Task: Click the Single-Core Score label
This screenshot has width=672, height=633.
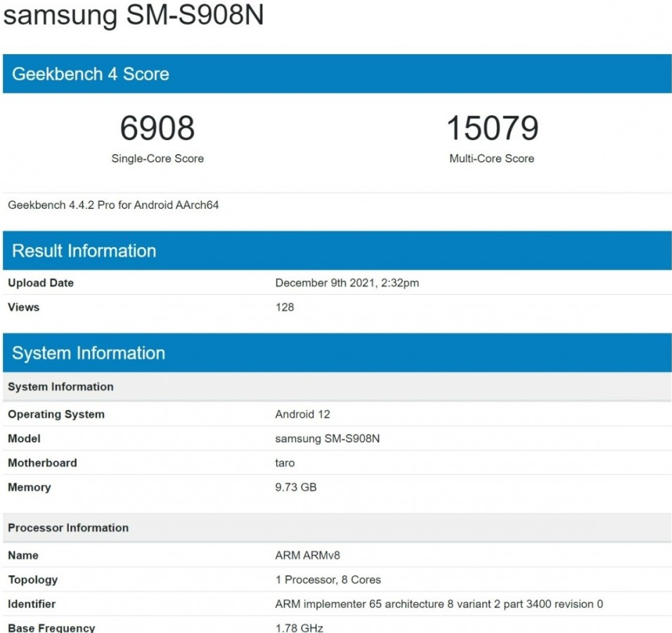Action: pyautogui.click(x=157, y=159)
